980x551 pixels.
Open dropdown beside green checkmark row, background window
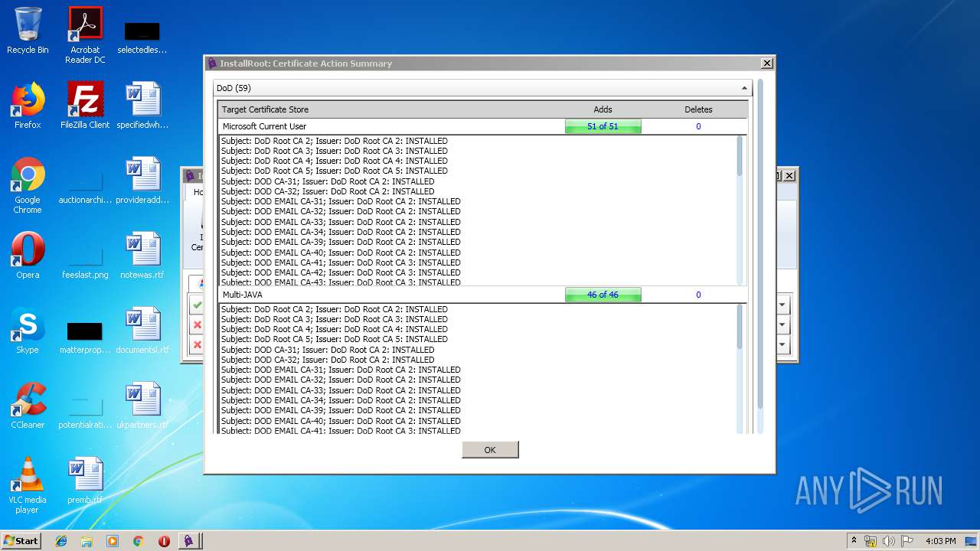pos(782,305)
